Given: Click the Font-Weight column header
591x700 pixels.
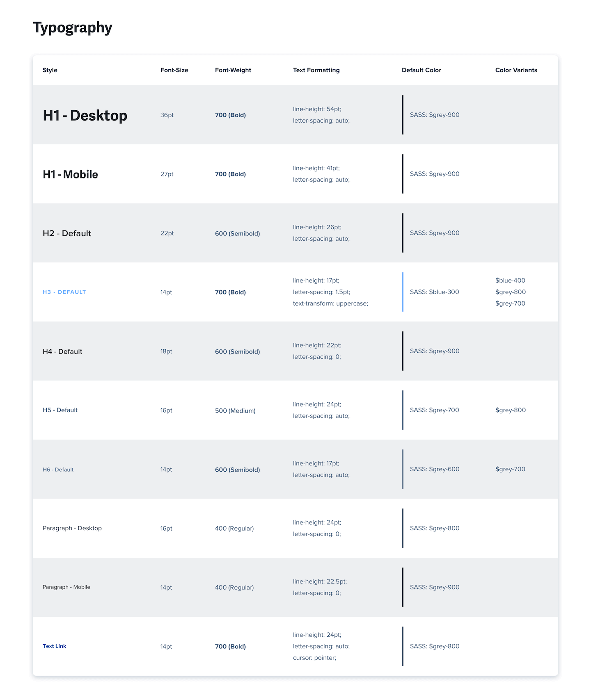Looking at the screenshot, I should pos(233,70).
